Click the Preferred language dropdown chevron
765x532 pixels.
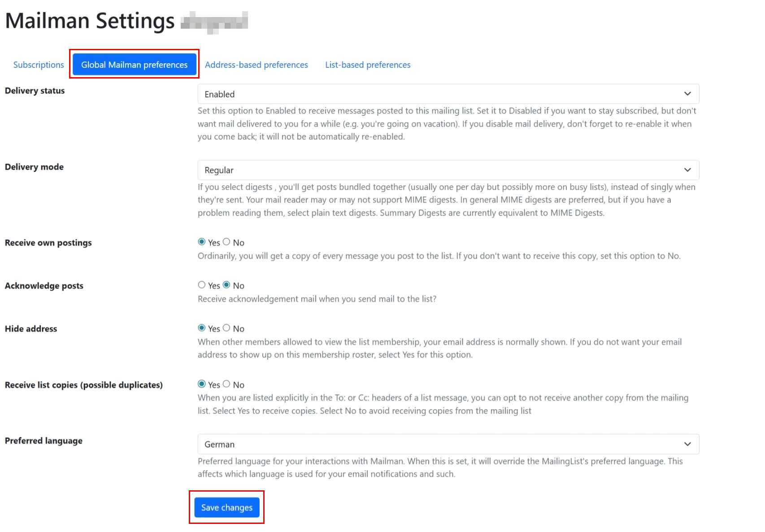[x=688, y=444]
